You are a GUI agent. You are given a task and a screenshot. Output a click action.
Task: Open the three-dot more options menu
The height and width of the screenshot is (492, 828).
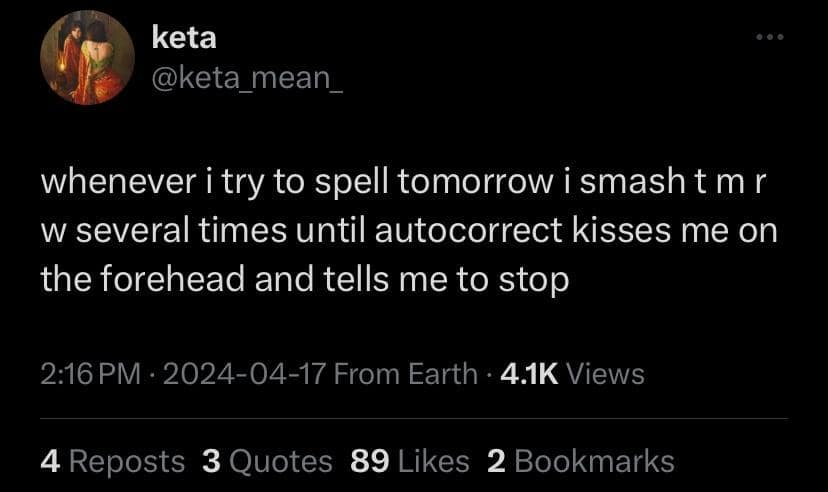pos(770,39)
